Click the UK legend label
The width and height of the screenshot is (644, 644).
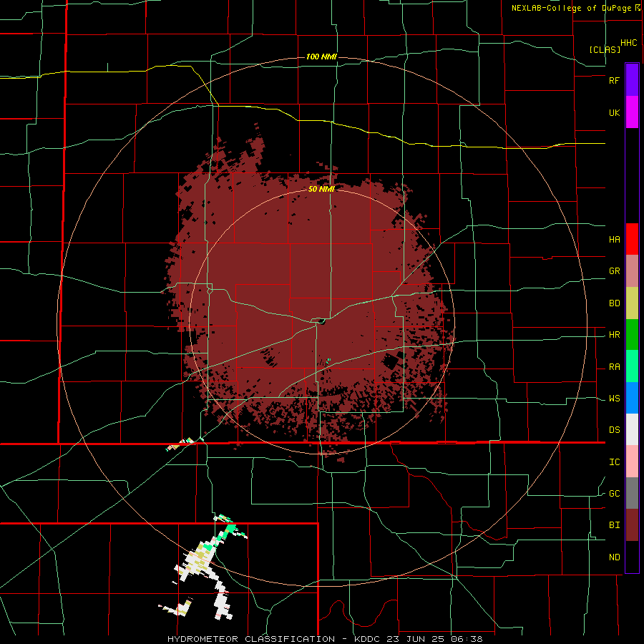coord(614,113)
